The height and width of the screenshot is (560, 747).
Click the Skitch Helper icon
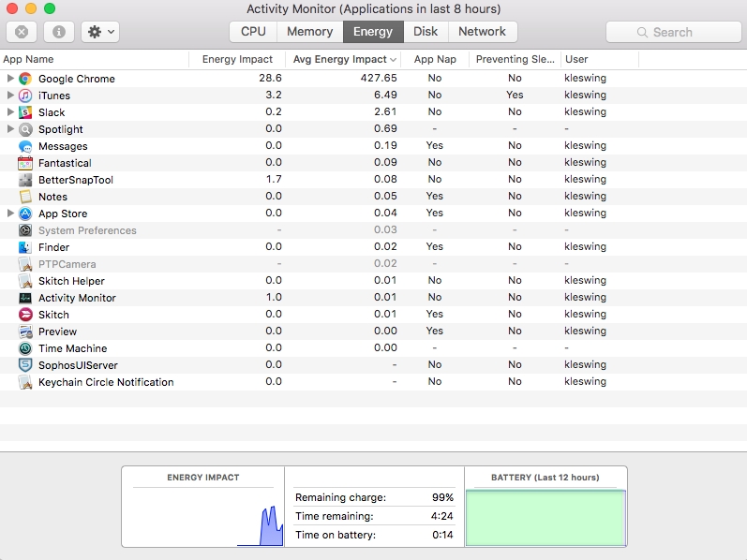point(25,281)
